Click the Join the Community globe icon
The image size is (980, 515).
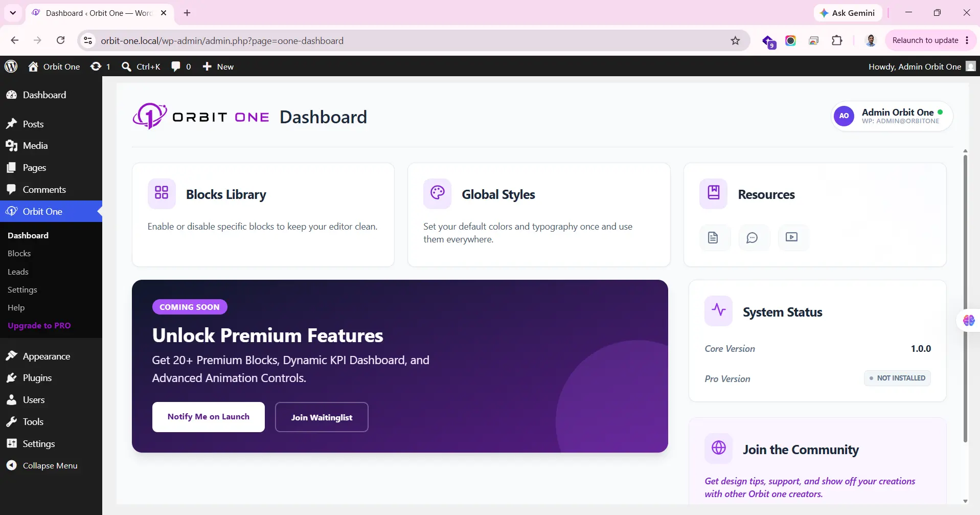(718, 448)
